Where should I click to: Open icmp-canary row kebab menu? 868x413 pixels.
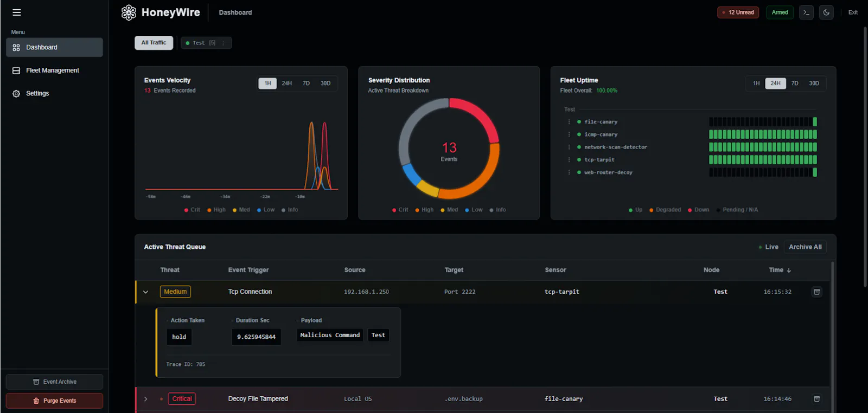[x=569, y=134]
